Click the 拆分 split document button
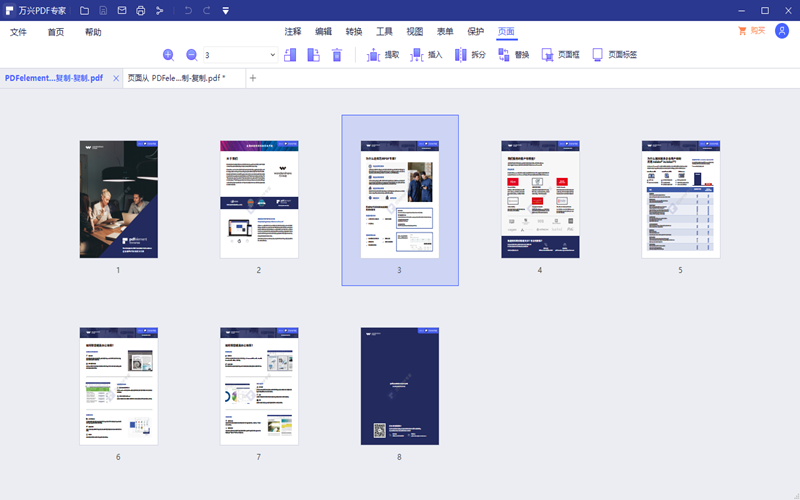 [x=470, y=55]
